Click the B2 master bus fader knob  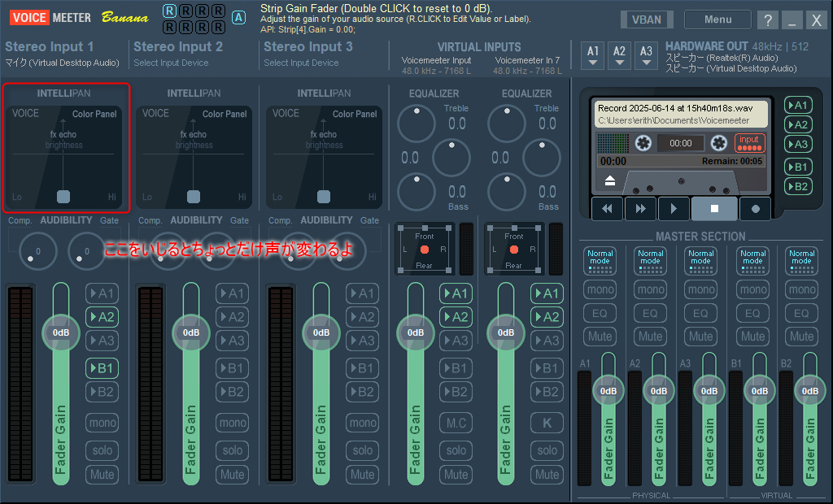pos(809,391)
